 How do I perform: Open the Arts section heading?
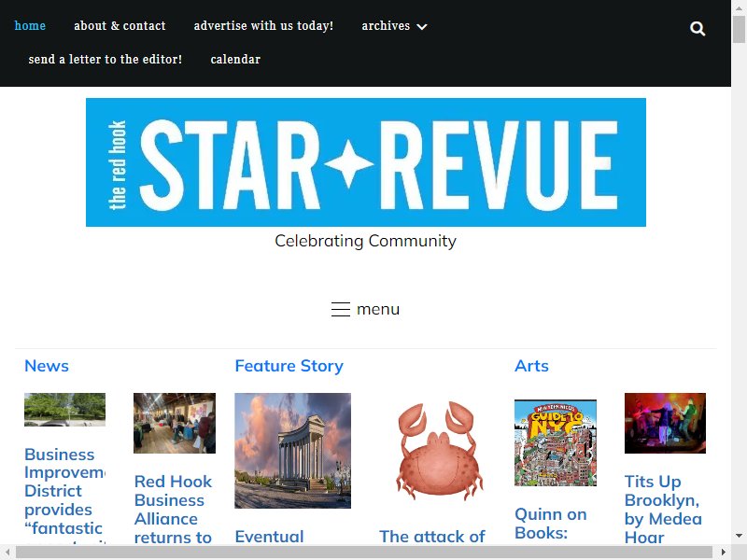(x=531, y=366)
